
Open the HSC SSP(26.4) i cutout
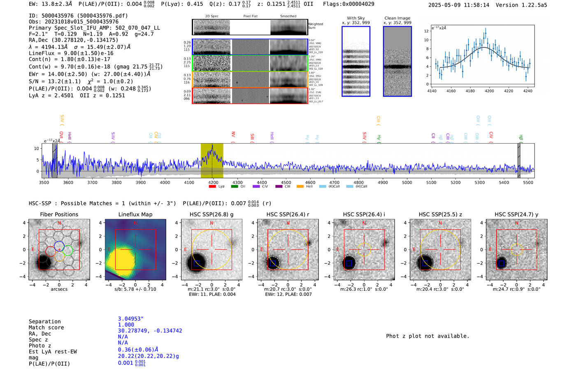[x=364, y=249]
